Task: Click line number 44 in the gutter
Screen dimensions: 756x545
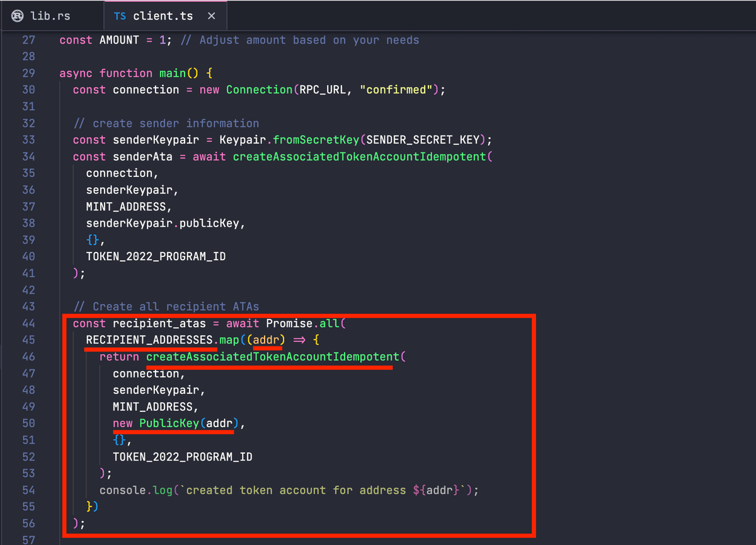Action: [x=28, y=323]
